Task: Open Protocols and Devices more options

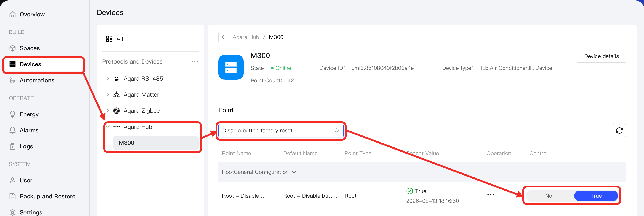Action: point(195,62)
